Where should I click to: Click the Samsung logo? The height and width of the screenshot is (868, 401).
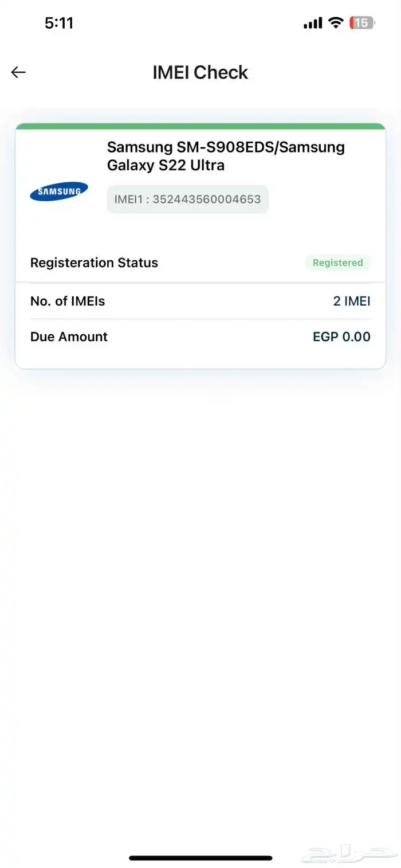click(x=59, y=191)
